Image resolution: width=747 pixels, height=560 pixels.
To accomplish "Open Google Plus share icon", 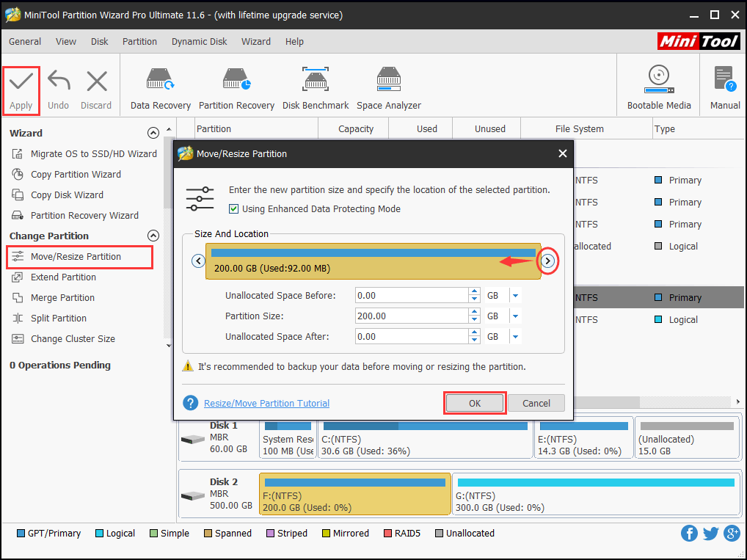I will [732, 534].
